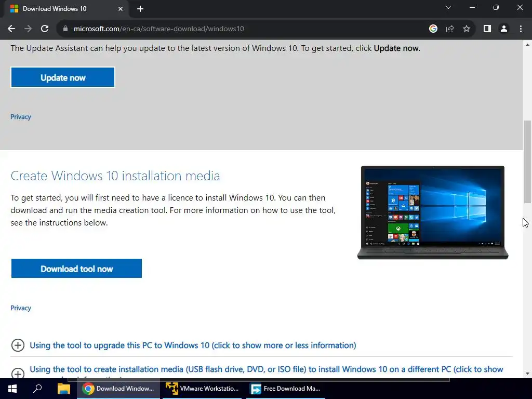Open Privacy link under Update now

pyautogui.click(x=21, y=117)
